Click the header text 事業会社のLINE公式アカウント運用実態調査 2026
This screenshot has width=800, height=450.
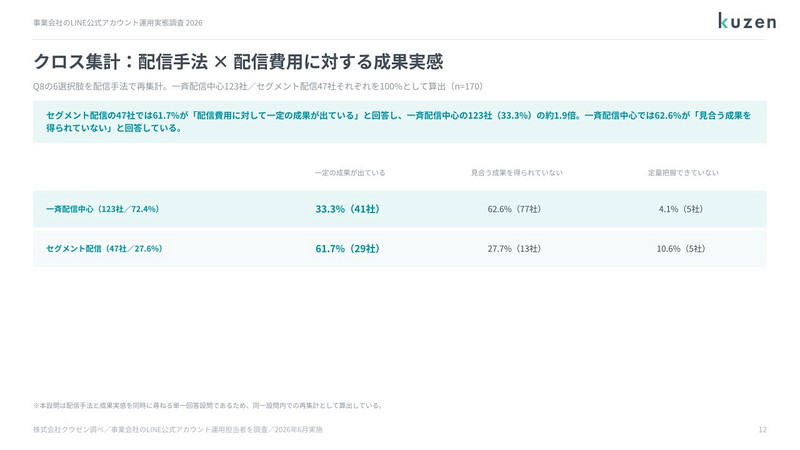[x=118, y=23]
